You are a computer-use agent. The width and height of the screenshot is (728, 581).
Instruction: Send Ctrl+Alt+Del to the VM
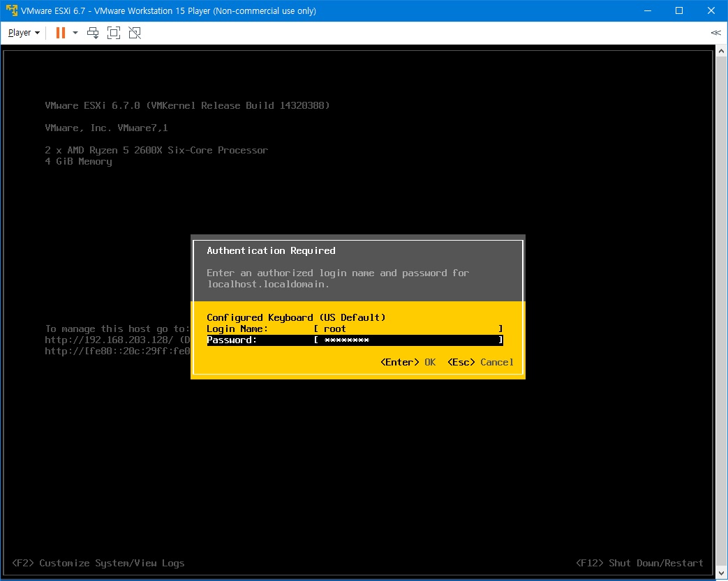point(93,33)
